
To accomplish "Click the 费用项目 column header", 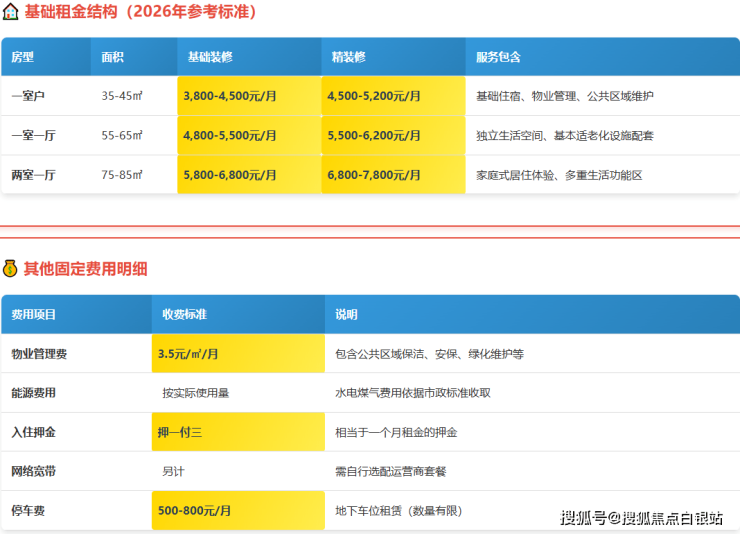I will pos(34,314).
